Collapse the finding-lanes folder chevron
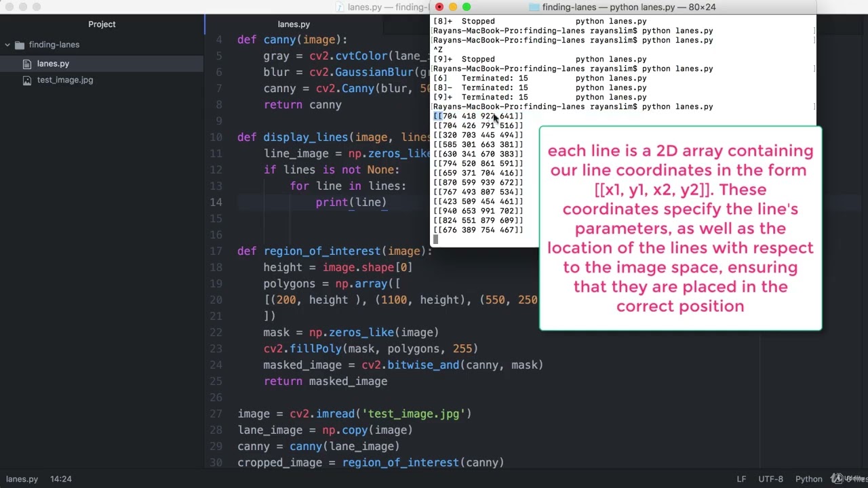 point(7,45)
